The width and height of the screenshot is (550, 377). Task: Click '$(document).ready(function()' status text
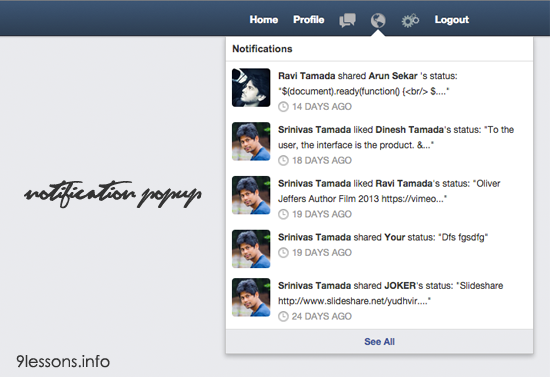(x=364, y=92)
